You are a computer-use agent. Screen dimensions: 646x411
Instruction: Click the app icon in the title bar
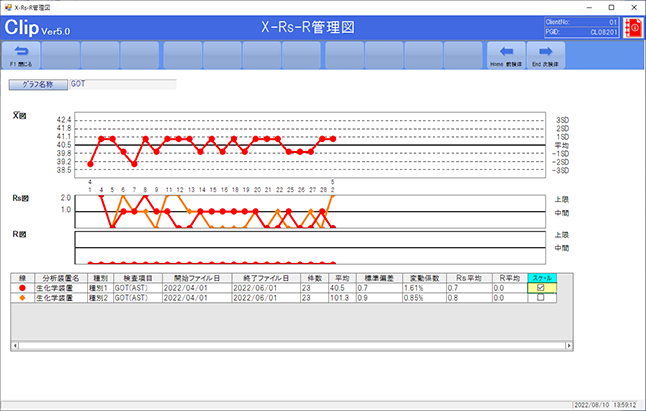[x=8, y=7]
